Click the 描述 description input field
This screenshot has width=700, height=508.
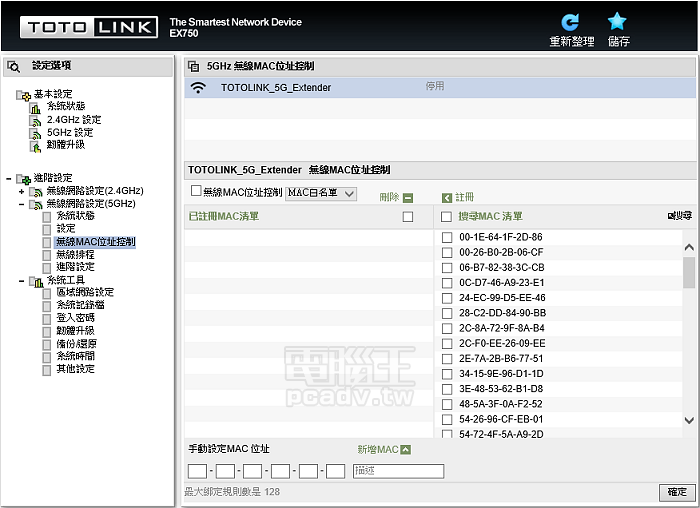click(x=398, y=471)
